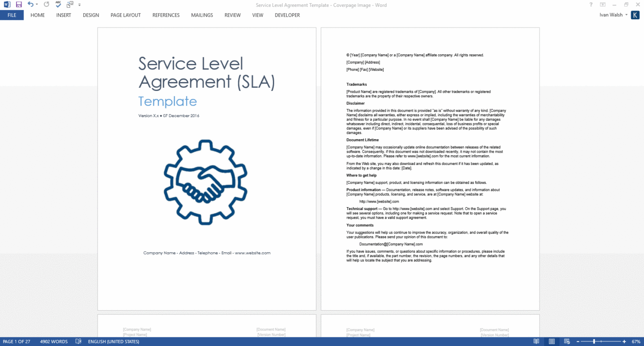
Task: Click 4902 WORDS to open word count
Action: click(x=54, y=341)
